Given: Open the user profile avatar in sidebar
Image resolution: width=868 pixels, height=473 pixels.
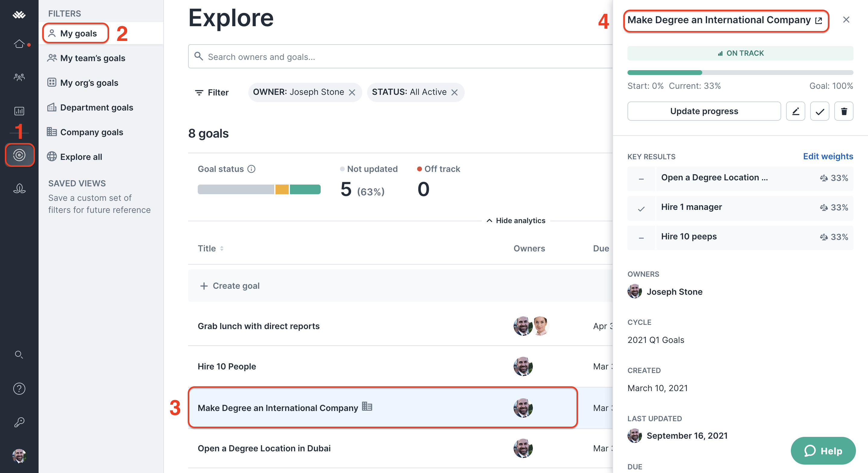Looking at the screenshot, I should click(x=19, y=456).
